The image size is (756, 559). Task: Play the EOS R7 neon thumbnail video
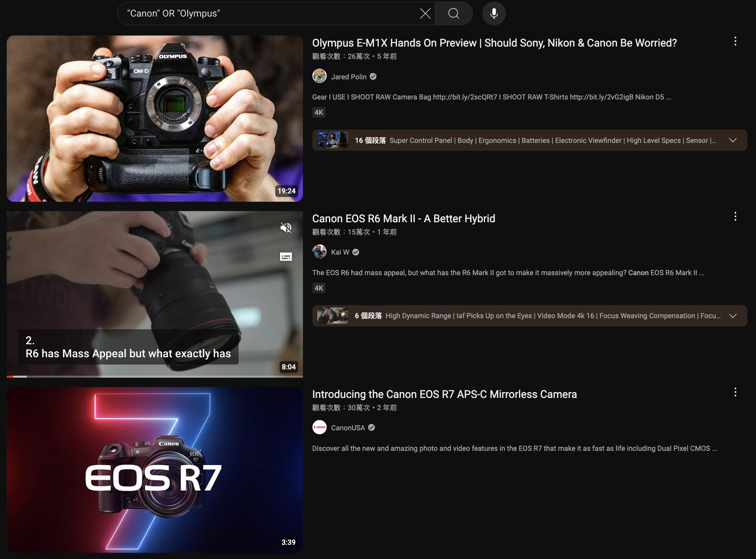click(x=155, y=470)
